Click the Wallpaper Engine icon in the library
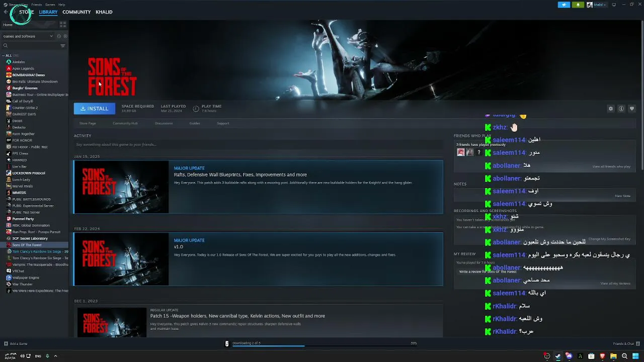The image size is (644, 362). click(9, 278)
